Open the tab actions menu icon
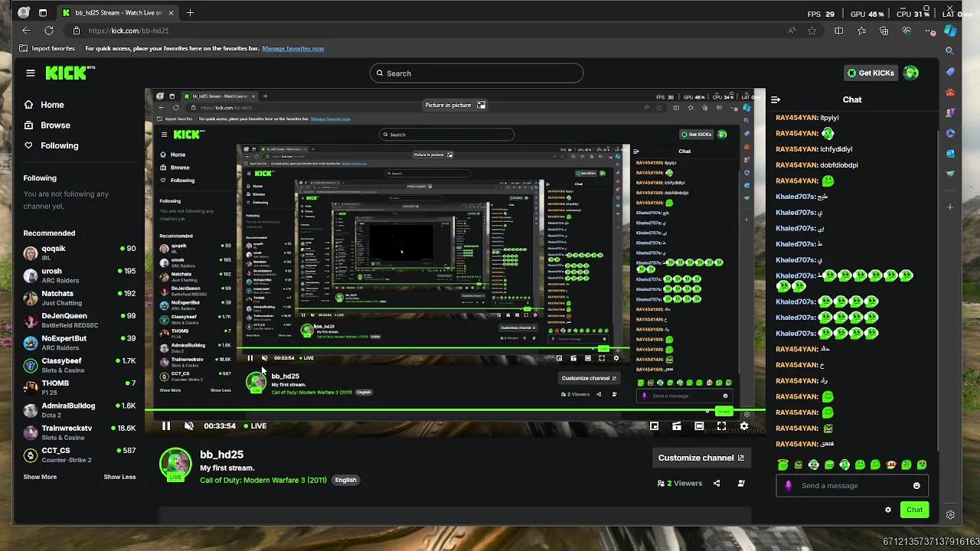This screenshot has height=551, width=980. click(43, 12)
